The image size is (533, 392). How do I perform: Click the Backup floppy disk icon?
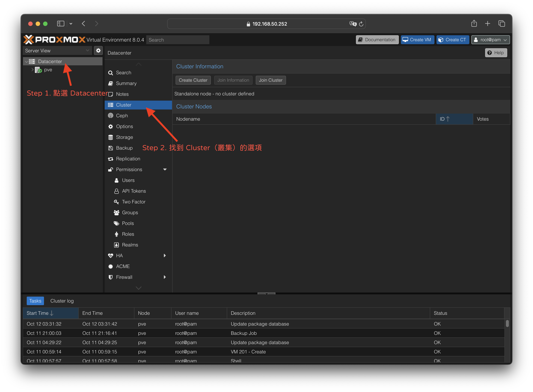111,148
